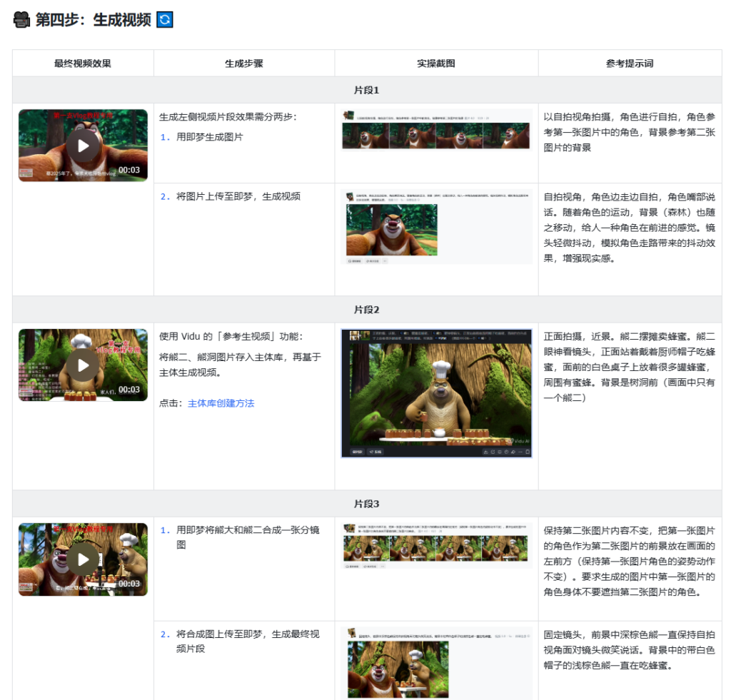The width and height of the screenshot is (731, 700).
Task: Click the 编辑 button in the Vidu screenshot
Action: 357,452
